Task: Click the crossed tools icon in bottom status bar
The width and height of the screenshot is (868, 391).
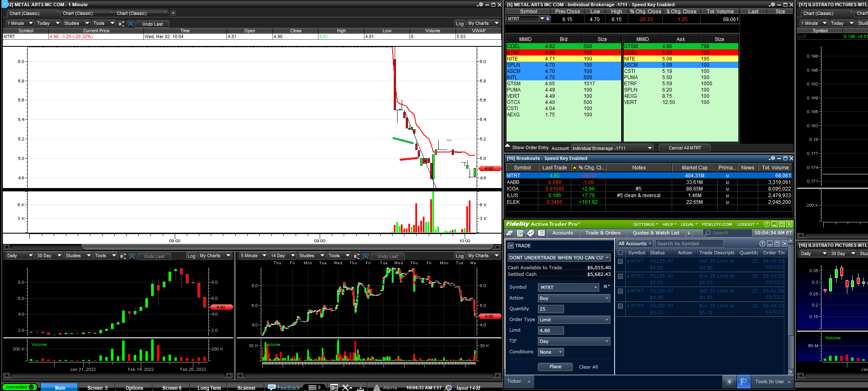Action: click(346, 388)
